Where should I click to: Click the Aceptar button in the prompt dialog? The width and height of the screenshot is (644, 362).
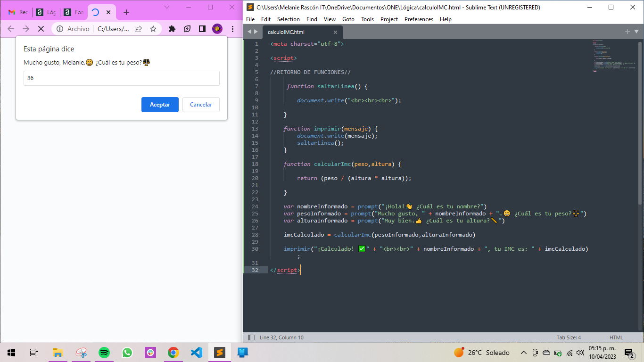pyautogui.click(x=160, y=105)
